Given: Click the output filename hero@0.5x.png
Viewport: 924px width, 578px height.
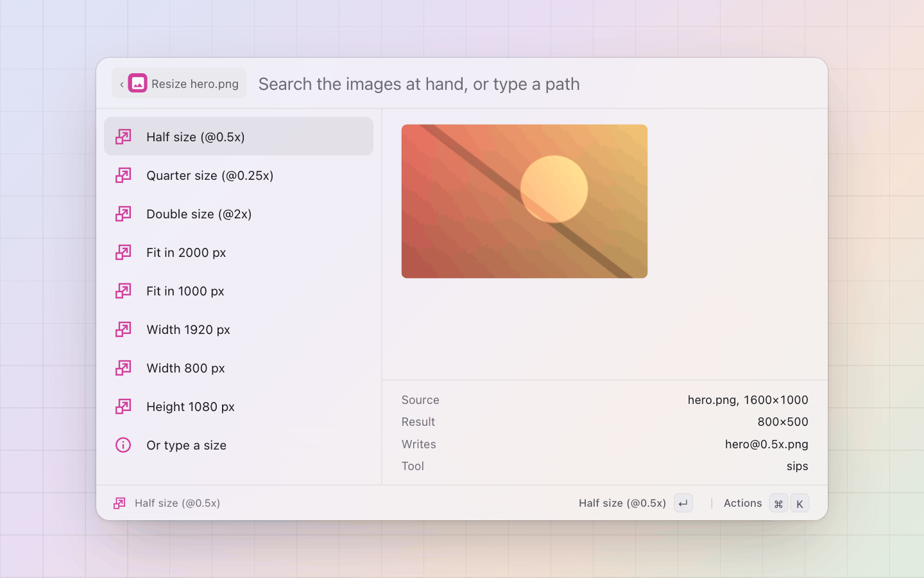Looking at the screenshot, I should click(x=766, y=444).
